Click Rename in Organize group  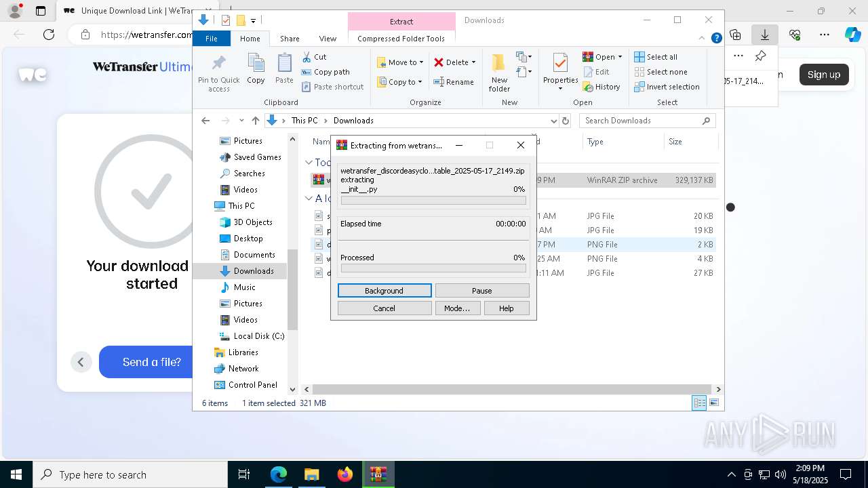pos(454,82)
